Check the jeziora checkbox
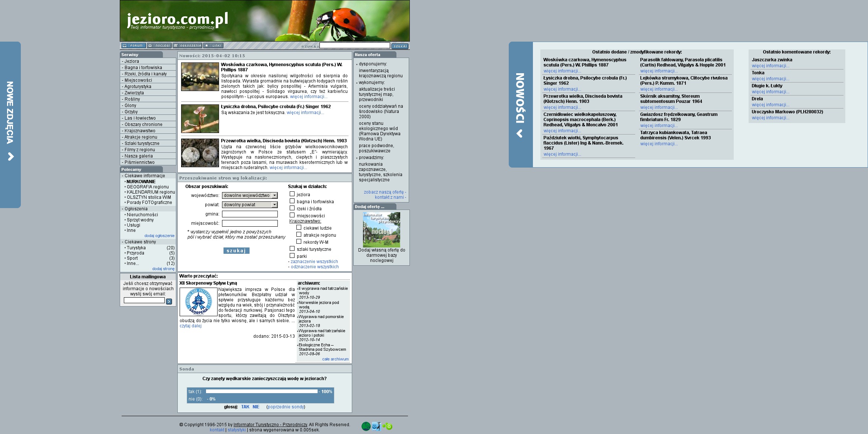Viewport: 868px width, 434px height. (292, 194)
